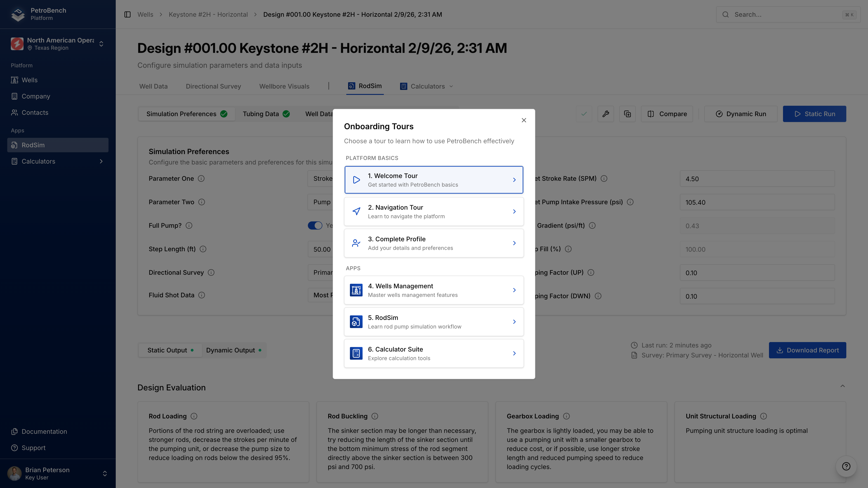Click the Rod Loading info icon
This screenshot has width=868, height=488.
pos(194,416)
